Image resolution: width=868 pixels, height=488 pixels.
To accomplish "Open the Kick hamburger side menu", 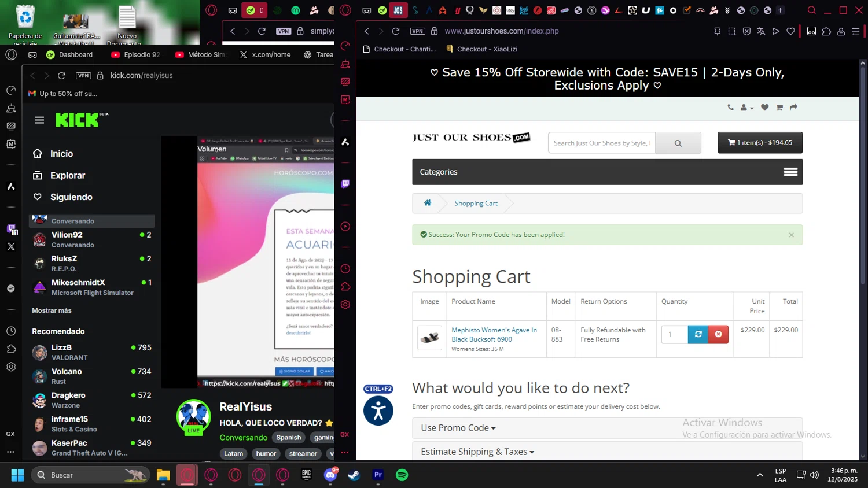I will tap(39, 120).
